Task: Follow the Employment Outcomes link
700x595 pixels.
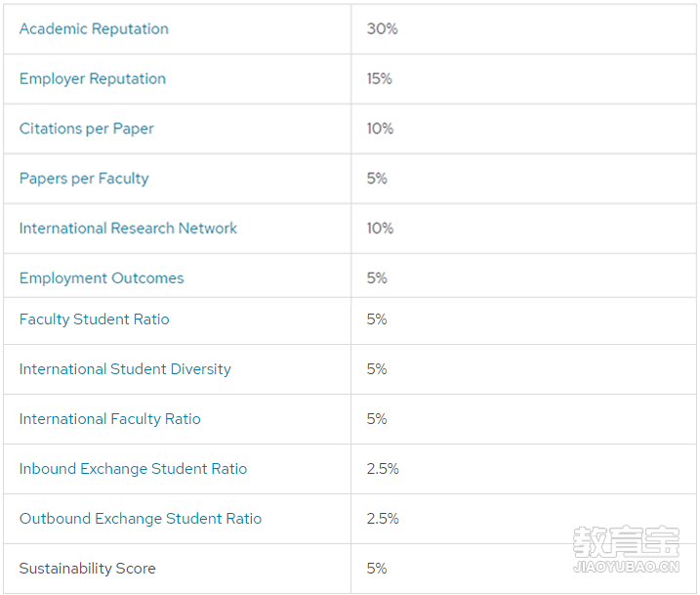Action: point(102,278)
